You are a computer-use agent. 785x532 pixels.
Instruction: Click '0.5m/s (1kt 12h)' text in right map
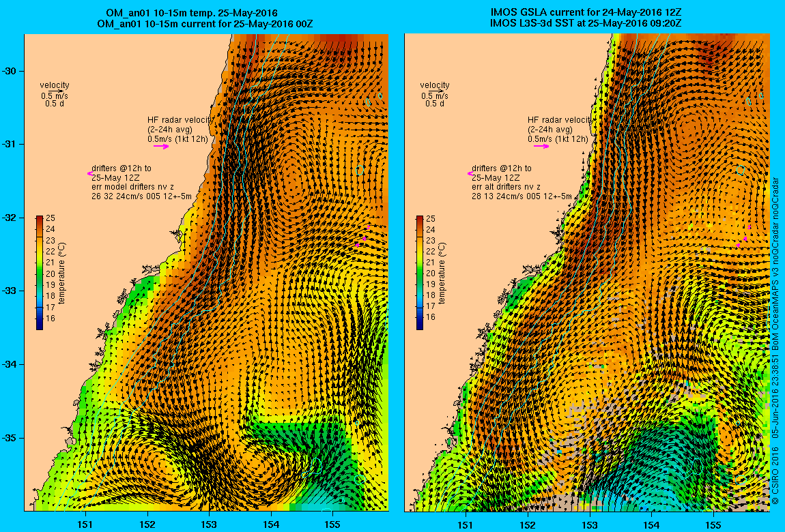tap(558, 139)
